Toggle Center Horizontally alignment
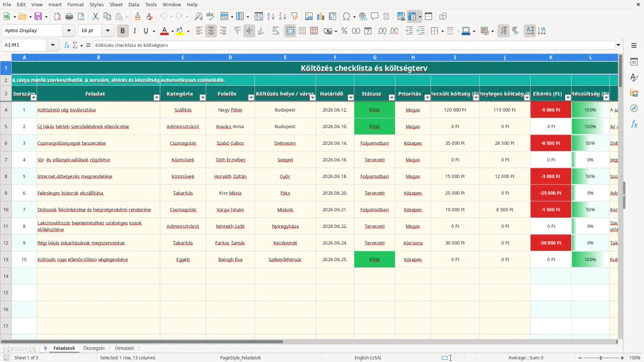The image size is (644, 362). [x=211, y=31]
